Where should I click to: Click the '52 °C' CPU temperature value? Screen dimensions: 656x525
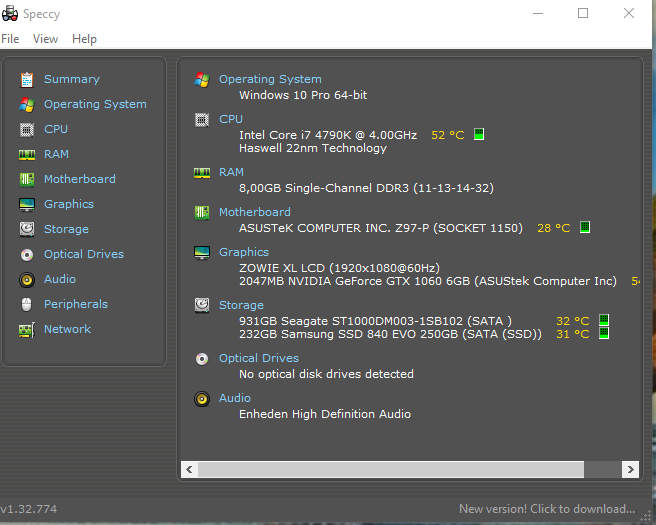click(x=448, y=135)
